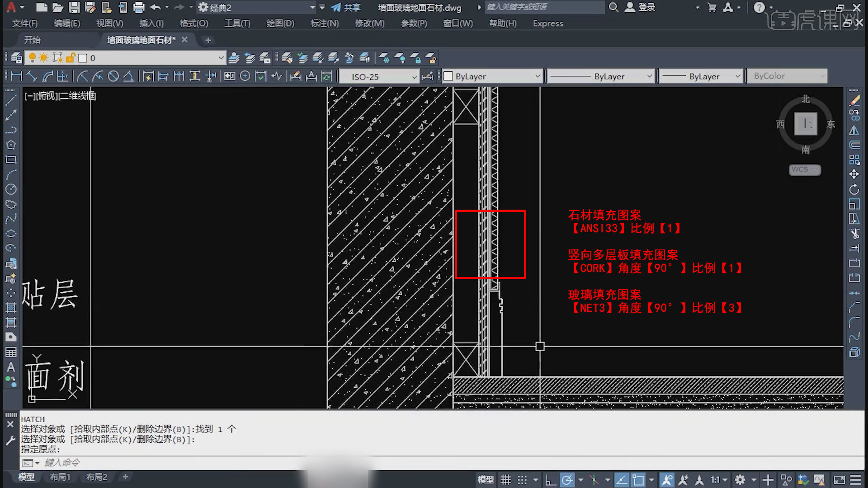Expand the layer 0 dropdown list
Viewport: 868px width, 488px height.
pos(221,58)
